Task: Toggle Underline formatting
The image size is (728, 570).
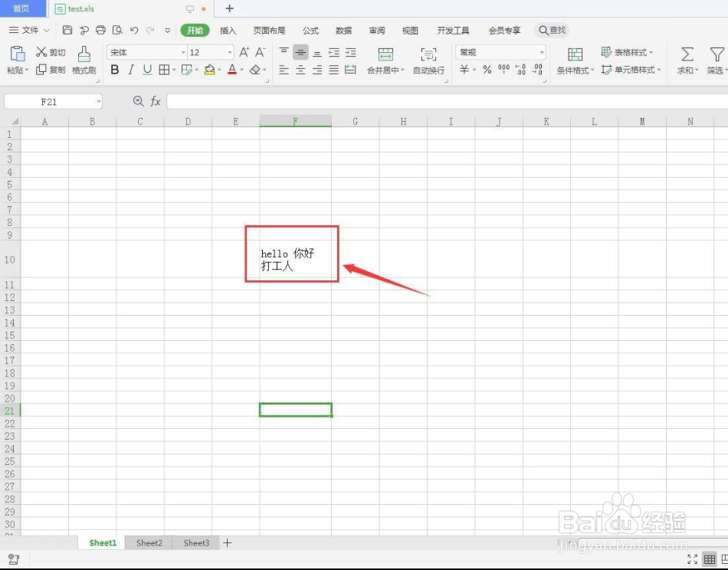Action: point(147,70)
